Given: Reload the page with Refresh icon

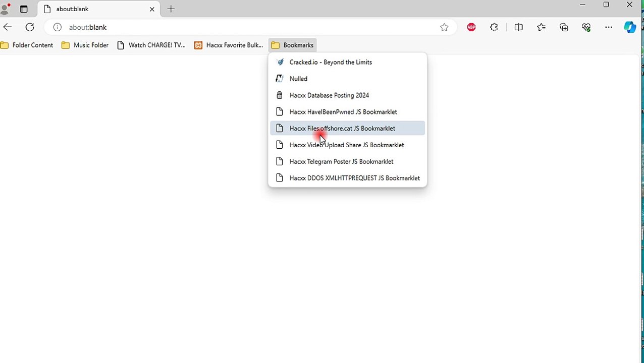Looking at the screenshot, I should (x=30, y=27).
